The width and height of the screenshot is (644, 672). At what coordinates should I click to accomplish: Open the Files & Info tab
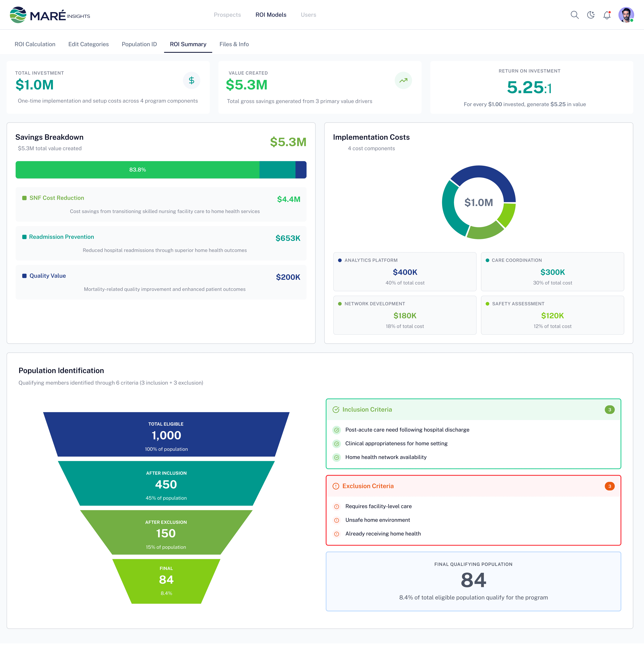pyautogui.click(x=234, y=44)
